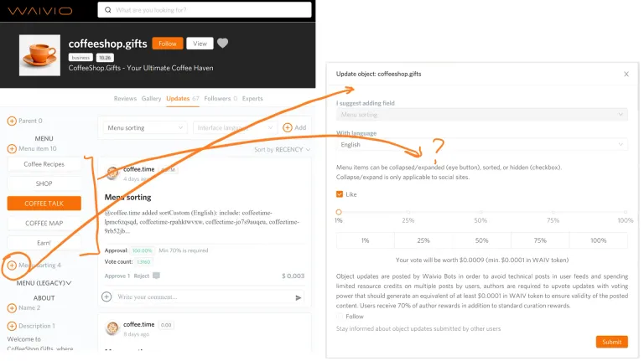Viewport: 644px width, 361px height.
Task: Enable the Follow checkbox in dialog
Action: pyautogui.click(x=340, y=317)
